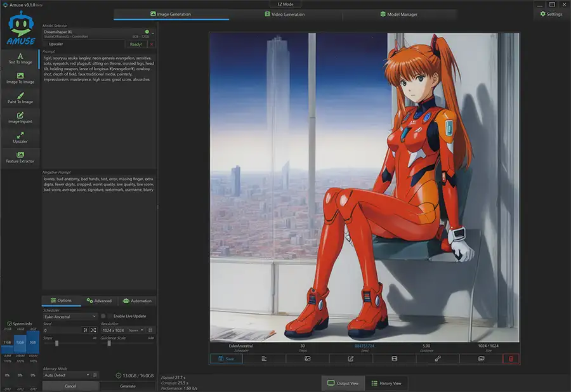Click the EZ Mode button at top
The image size is (571, 392).
(285, 4)
